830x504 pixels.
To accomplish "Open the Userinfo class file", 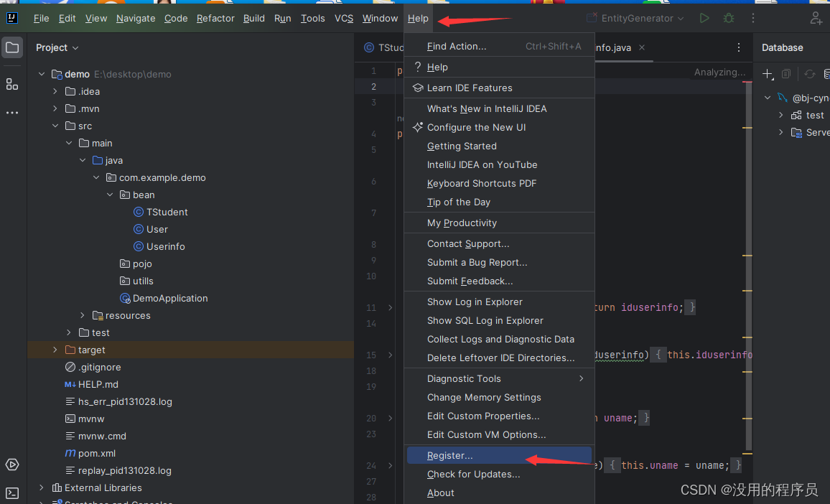I will [159, 247].
